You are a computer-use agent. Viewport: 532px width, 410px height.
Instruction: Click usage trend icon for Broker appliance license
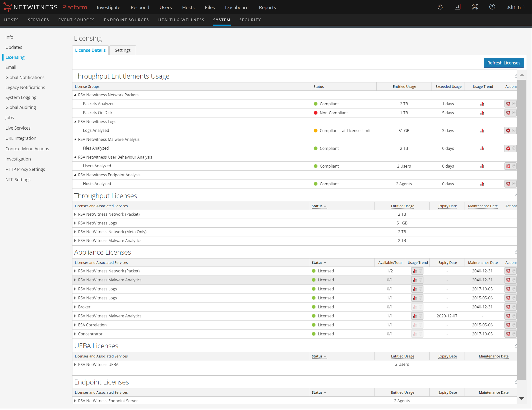[x=415, y=307]
